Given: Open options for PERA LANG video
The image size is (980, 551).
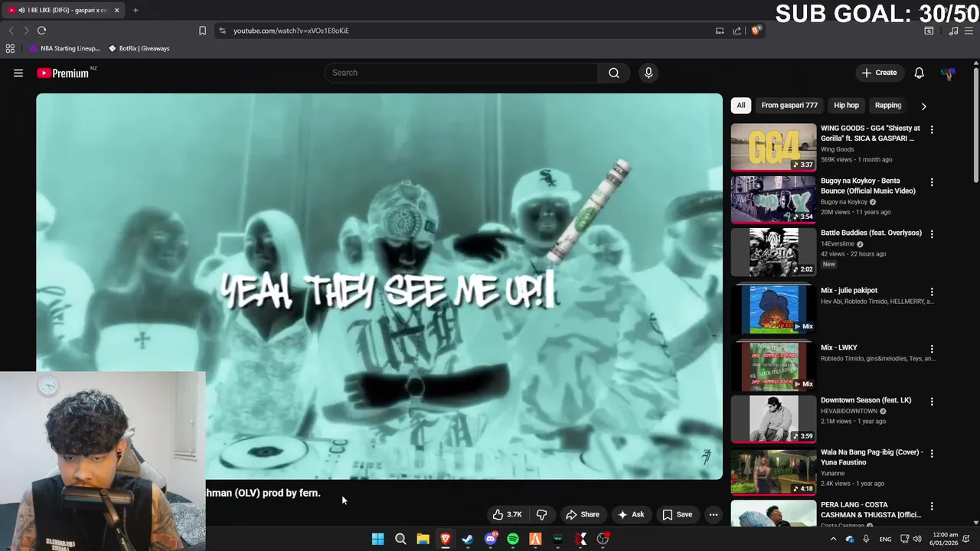Looking at the screenshot, I should click(x=932, y=506).
